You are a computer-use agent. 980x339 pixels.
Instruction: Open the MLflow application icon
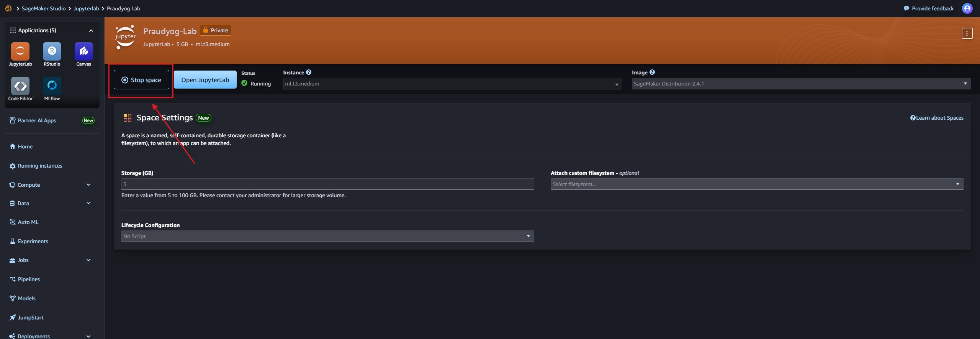click(x=52, y=86)
